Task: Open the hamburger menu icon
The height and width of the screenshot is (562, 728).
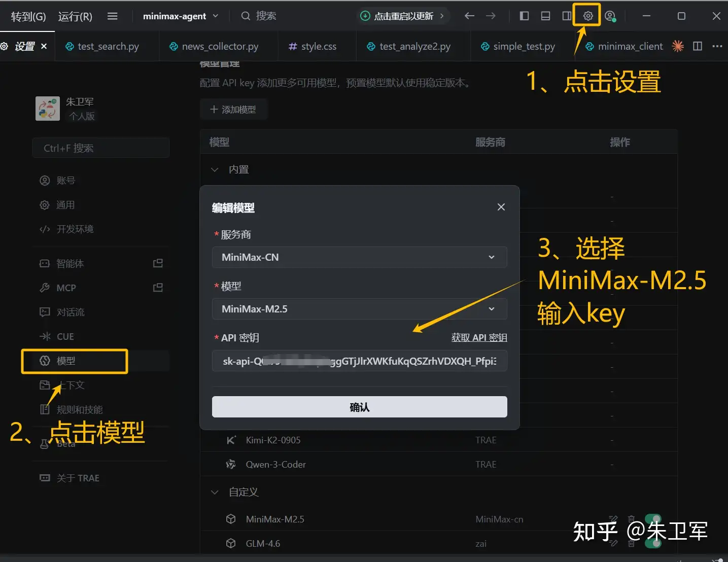Action: click(x=113, y=16)
